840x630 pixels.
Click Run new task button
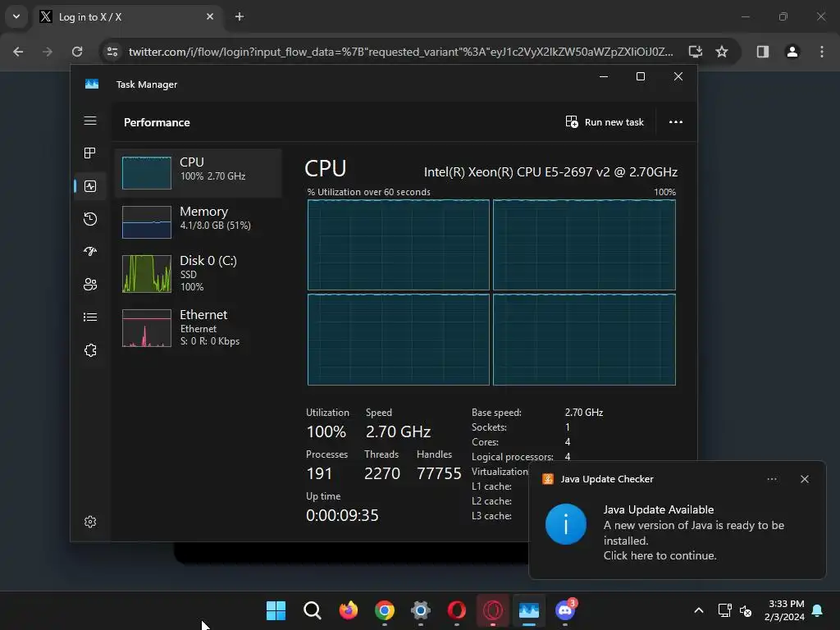(605, 122)
